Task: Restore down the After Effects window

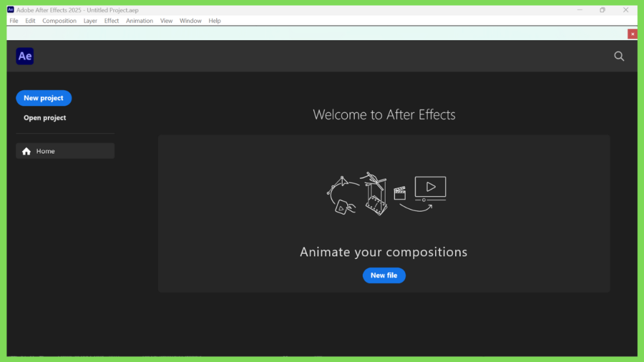Action: click(x=602, y=10)
